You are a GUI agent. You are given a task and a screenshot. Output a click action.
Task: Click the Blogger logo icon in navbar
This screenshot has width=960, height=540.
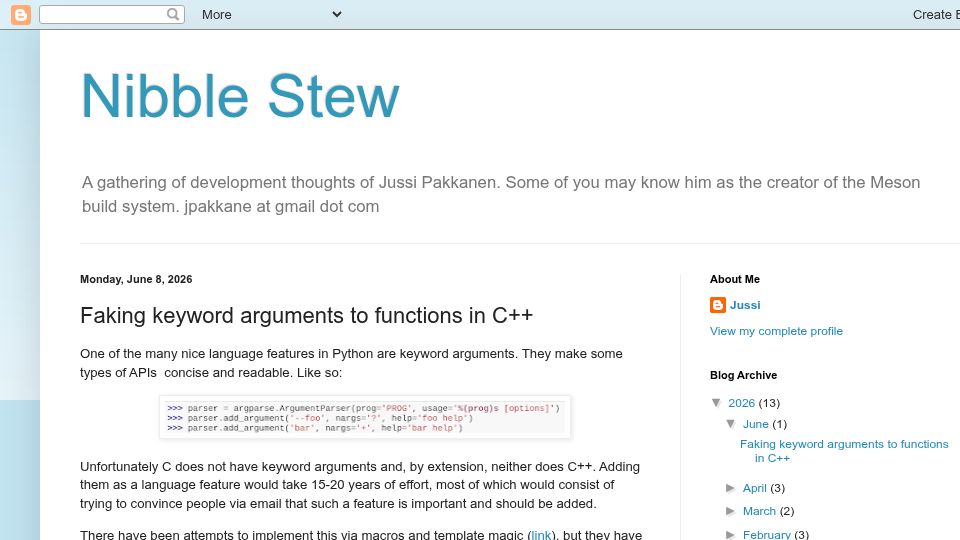pyautogui.click(x=21, y=15)
